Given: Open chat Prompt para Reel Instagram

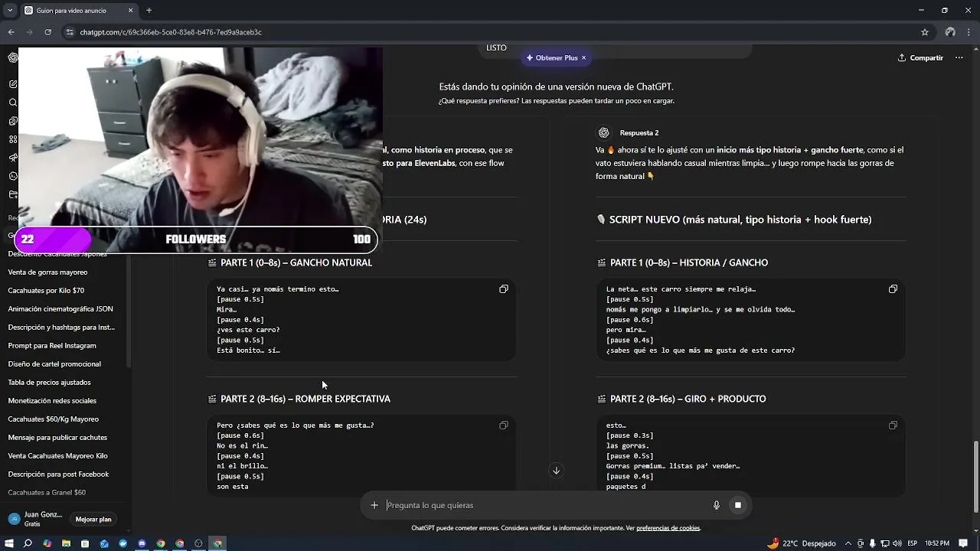Looking at the screenshot, I should coord(52,345).
